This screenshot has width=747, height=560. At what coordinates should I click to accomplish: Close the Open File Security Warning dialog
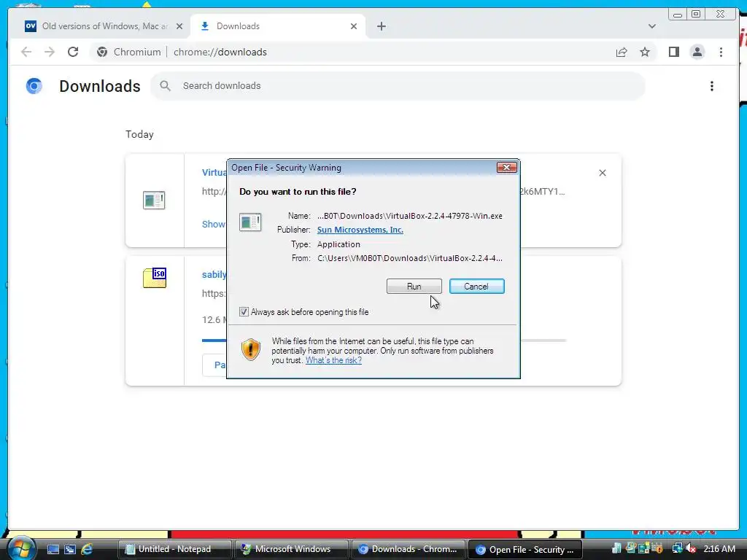(506, 167)
